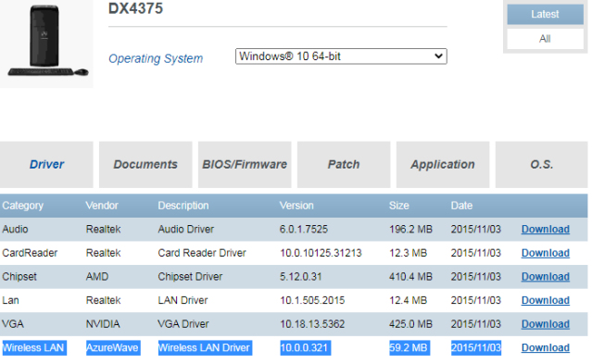Click version 5.12.0.31
This screenshot has height=364, width=592.
tap(300, 277)
